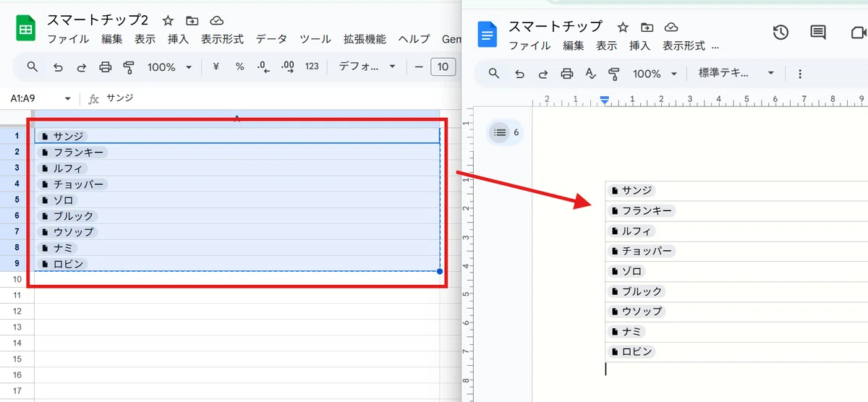Open the three-dot more options in Docs toolbar
Image resolution: width=868 pixels, height=402 pixels.
pos(800,74)
